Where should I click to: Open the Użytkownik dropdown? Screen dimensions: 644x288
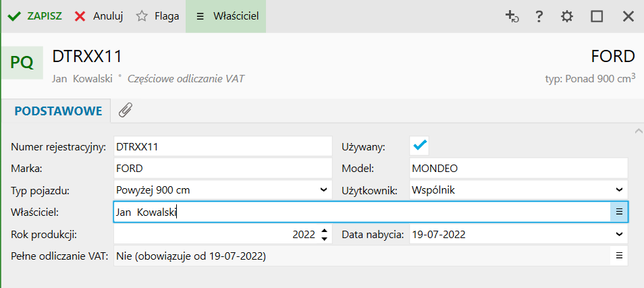point(619,190)
